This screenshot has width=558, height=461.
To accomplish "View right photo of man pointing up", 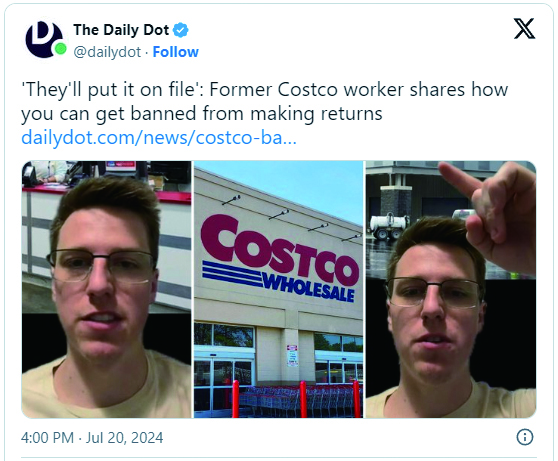I will (x=451, y=289).
